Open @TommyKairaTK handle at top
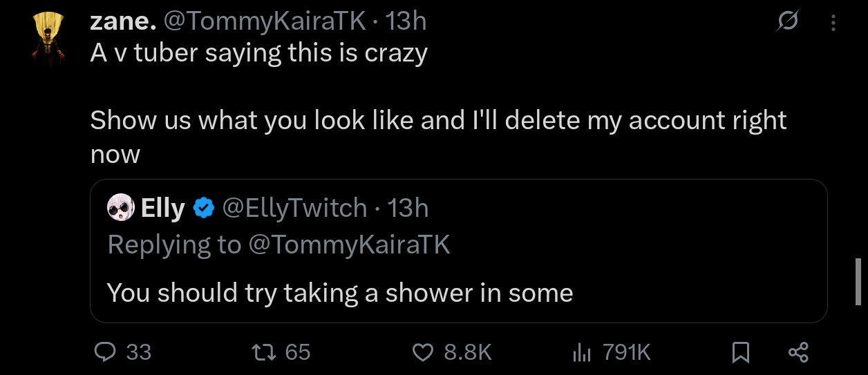The width and height of the screenshot is (868, 375). (x=264, y=22)
